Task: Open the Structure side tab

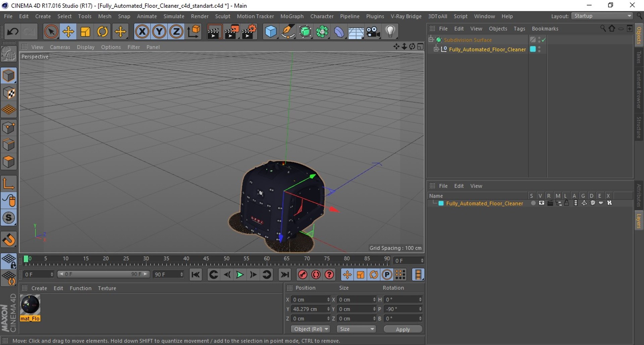Action: [639, 128]
